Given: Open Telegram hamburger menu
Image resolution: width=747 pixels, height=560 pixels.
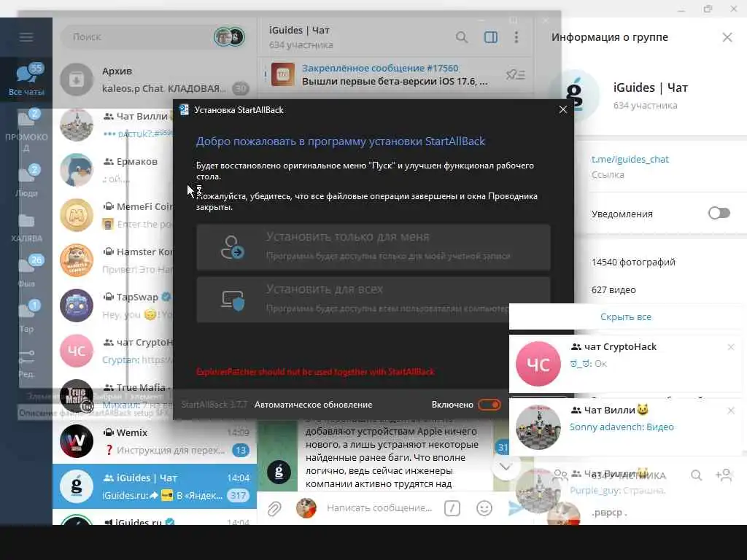Looking at the screenshot, I should point(26,37).
